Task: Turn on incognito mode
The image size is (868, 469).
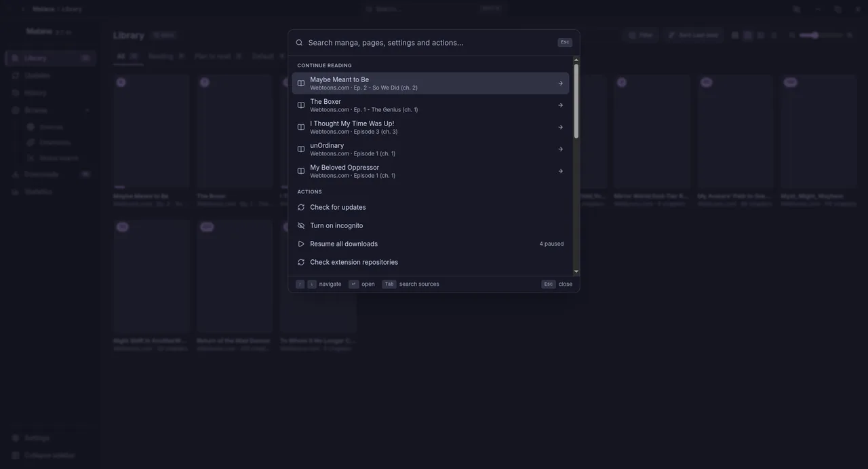Action: point(431,225)
